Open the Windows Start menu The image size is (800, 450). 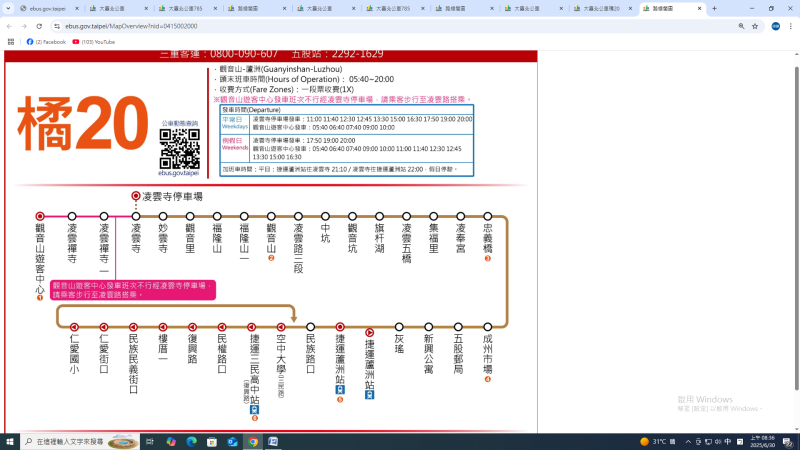pyautogui.click(x=10, y=441)
